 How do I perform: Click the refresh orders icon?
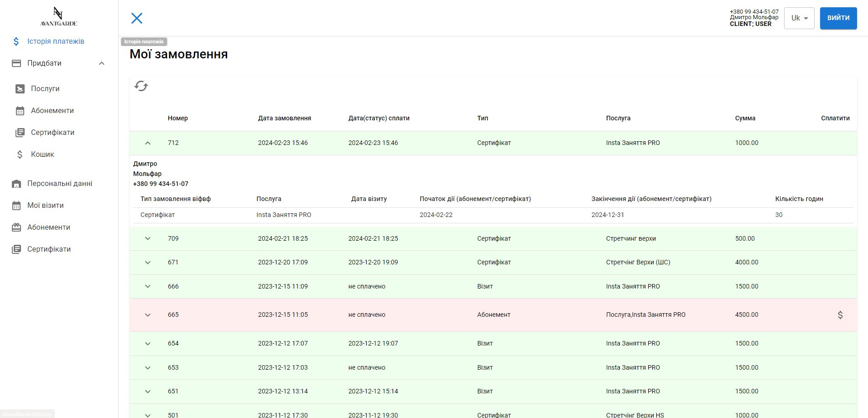141,86
